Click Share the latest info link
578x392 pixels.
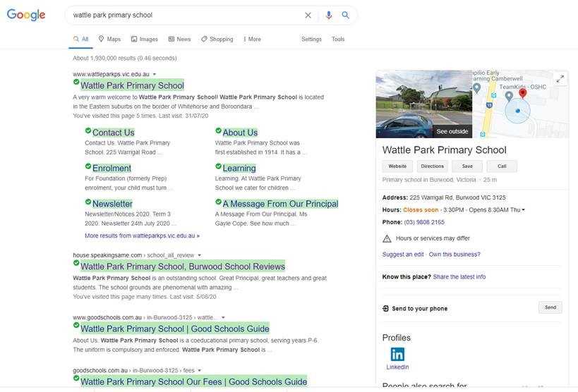click(459, 276)
